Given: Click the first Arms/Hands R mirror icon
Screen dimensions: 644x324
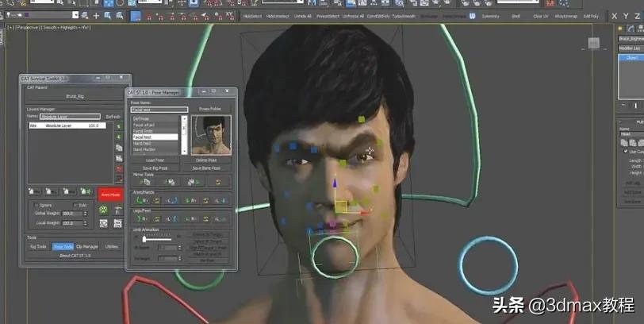Looking at the screenshot, I should pyautogui.click(x=142, y=201).
